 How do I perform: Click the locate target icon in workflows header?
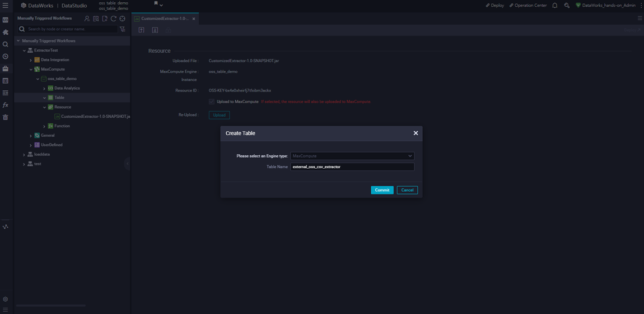[122, 19]
